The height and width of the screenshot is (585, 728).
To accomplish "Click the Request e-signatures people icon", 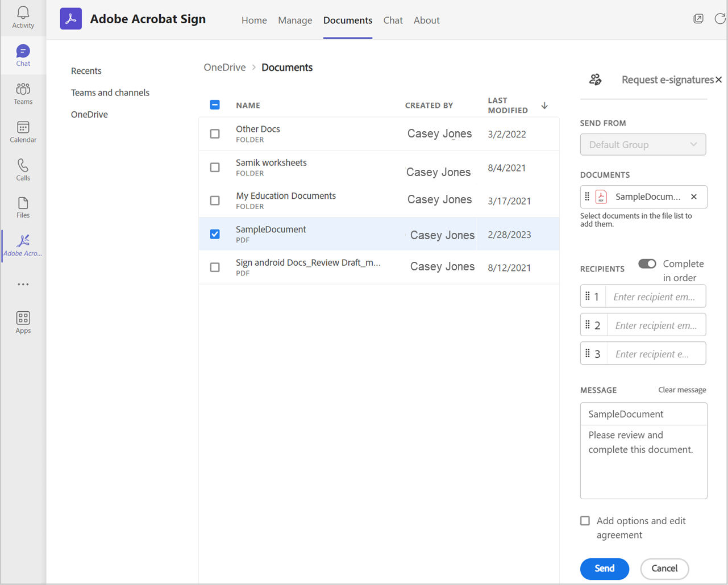I will (x=595, y=80).
